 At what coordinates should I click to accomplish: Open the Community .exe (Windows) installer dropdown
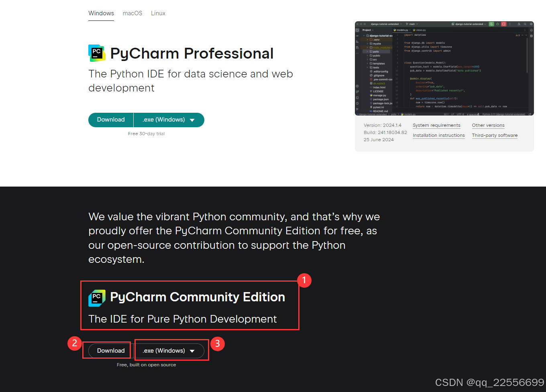tap(169, 351)
